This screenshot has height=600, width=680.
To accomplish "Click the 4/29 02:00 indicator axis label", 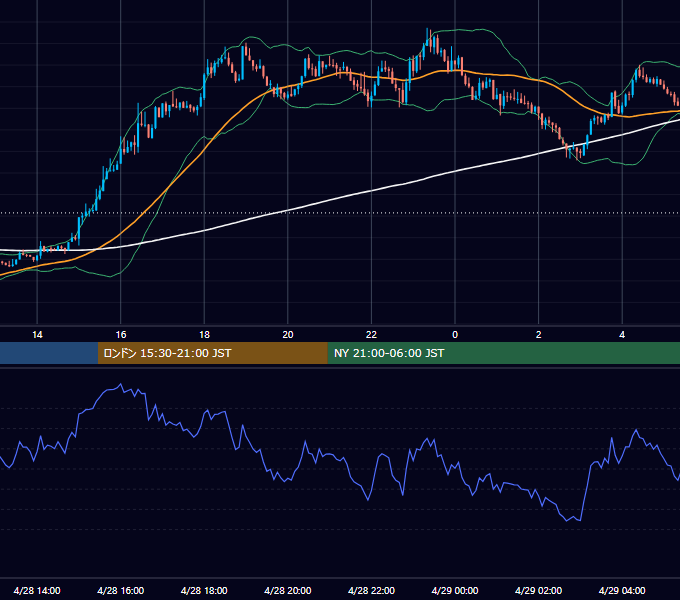I will click(x=538, y=590).
